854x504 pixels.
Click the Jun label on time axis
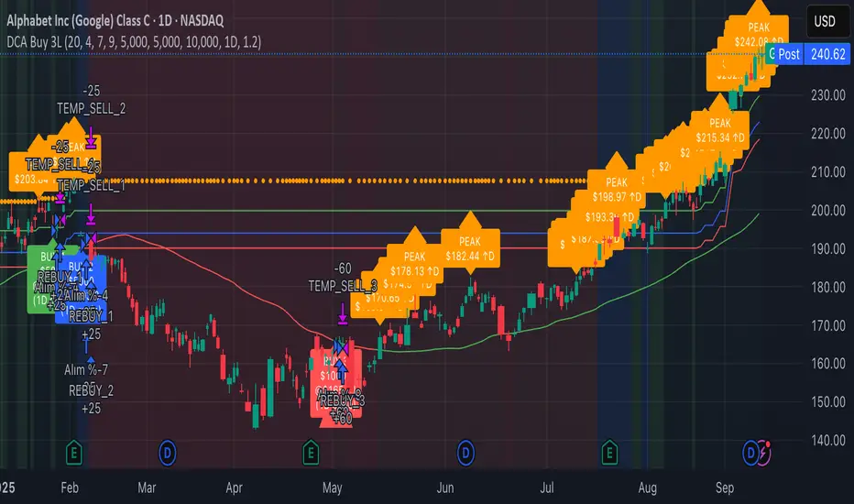tap(445, 488)
